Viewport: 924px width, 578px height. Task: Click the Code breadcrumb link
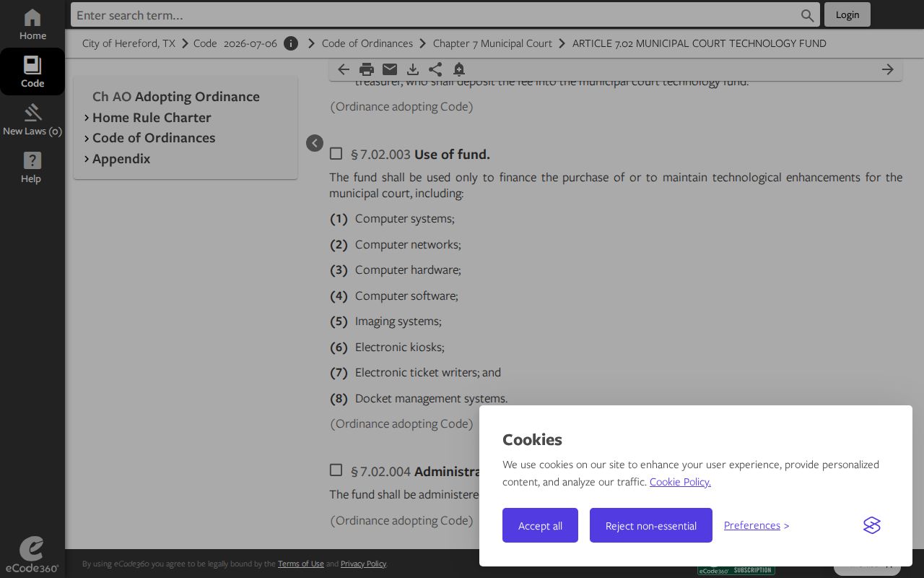click(x=205, y=43)
